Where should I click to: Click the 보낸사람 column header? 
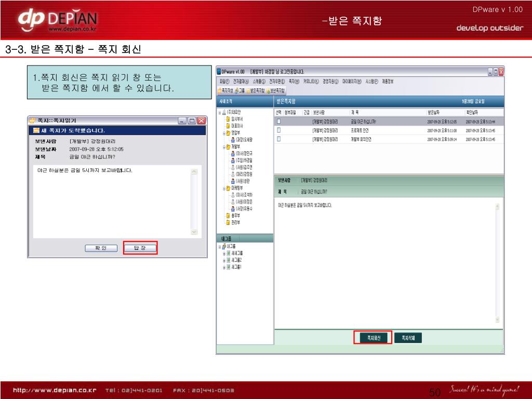tap(318, 112)
